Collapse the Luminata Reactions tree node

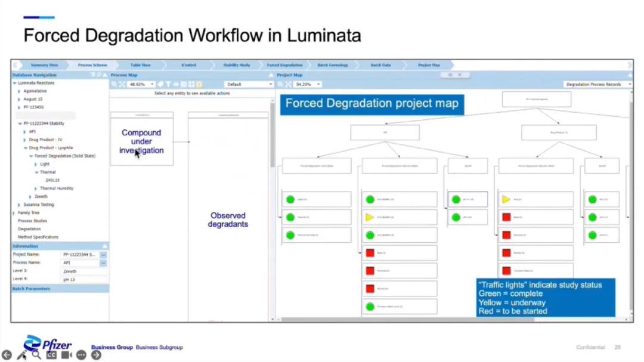[x=15, y=83]
